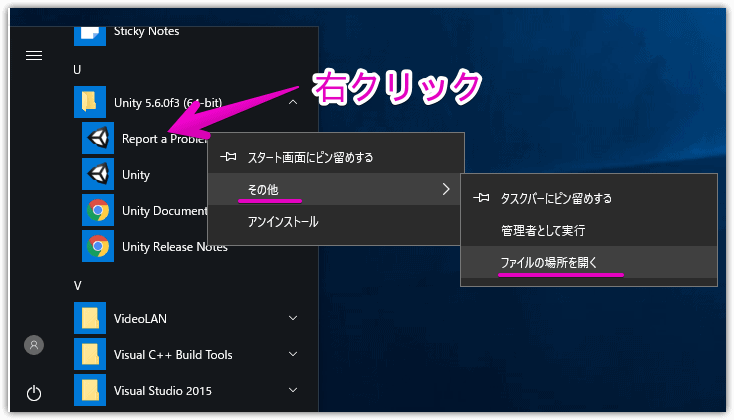Viewport: 734px width, 420px height.
Task: Collapse the Unity 5.6.0f3 folder chevron
Action: click(x=293, y=102)
